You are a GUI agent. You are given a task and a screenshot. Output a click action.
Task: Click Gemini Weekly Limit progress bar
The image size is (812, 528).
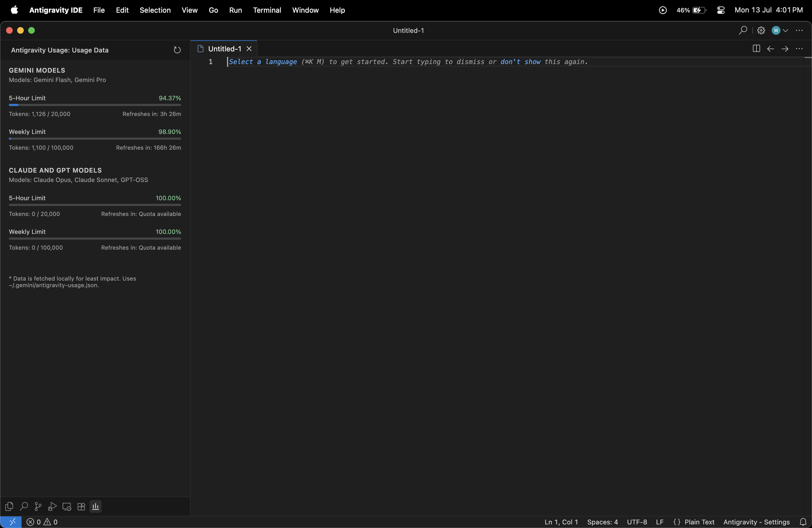(x=95, y=139)
